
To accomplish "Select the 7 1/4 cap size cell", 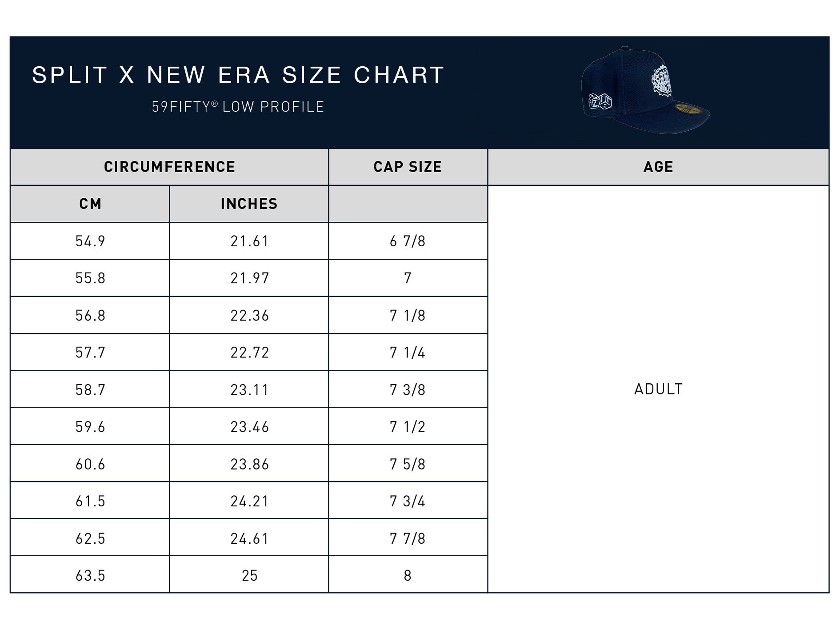I will [408, 352].
